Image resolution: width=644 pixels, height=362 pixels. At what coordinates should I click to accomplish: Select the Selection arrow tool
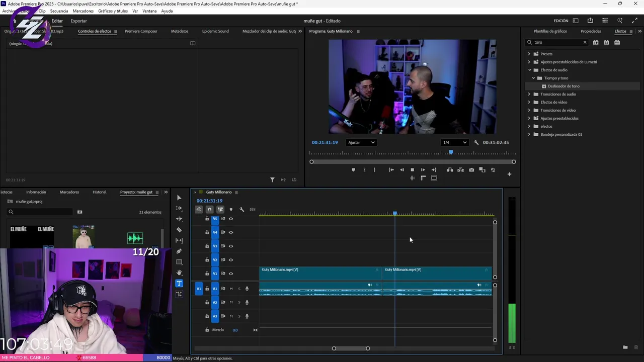tap(179, 198)
